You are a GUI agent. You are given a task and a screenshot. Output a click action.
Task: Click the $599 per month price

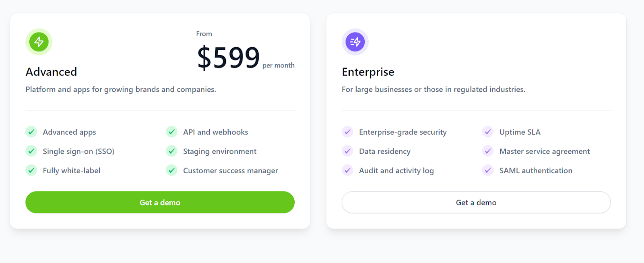(x=246, y=58)
